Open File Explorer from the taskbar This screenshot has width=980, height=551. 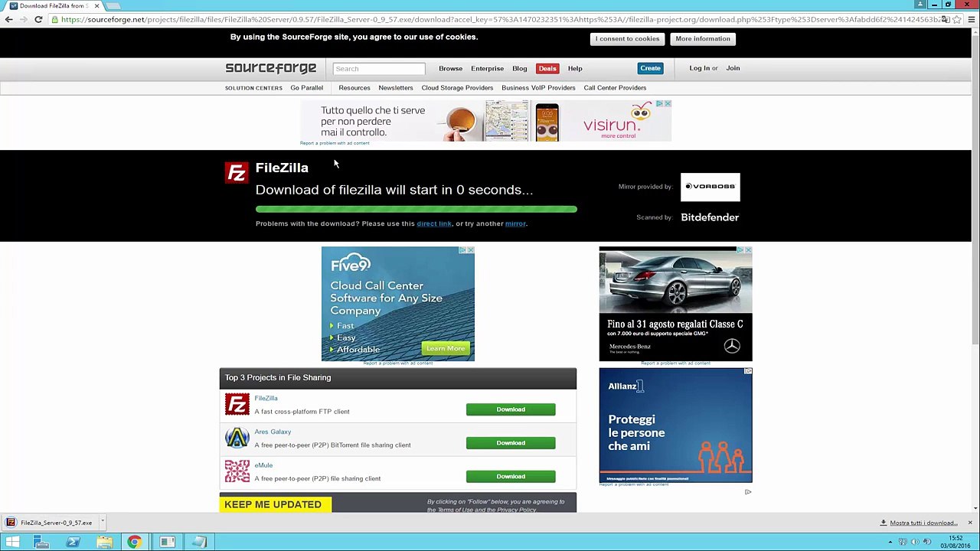click(104, 542)
